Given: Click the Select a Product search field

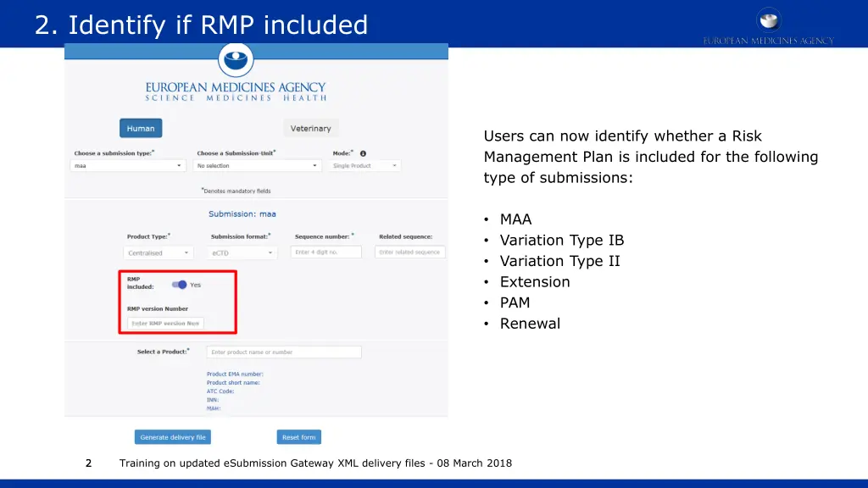Looking at the screenshot, I should click(284, 352).
